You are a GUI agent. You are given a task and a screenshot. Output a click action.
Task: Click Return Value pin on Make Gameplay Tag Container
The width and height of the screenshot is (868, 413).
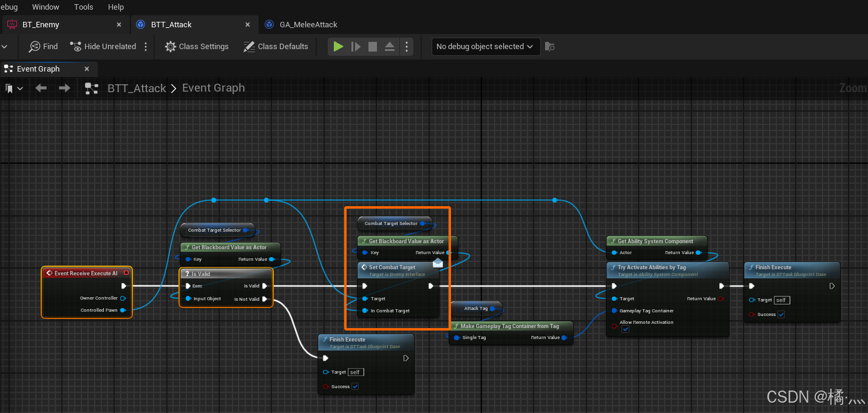564,338
